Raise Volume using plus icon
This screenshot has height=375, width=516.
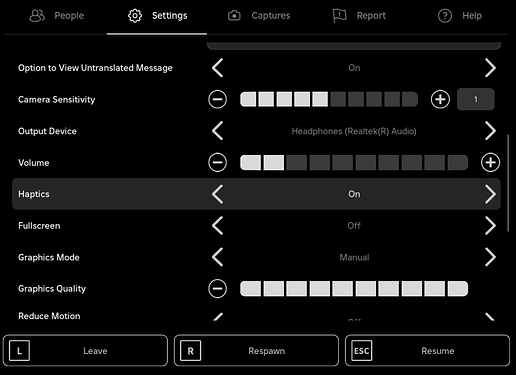(x=490, y=163)
